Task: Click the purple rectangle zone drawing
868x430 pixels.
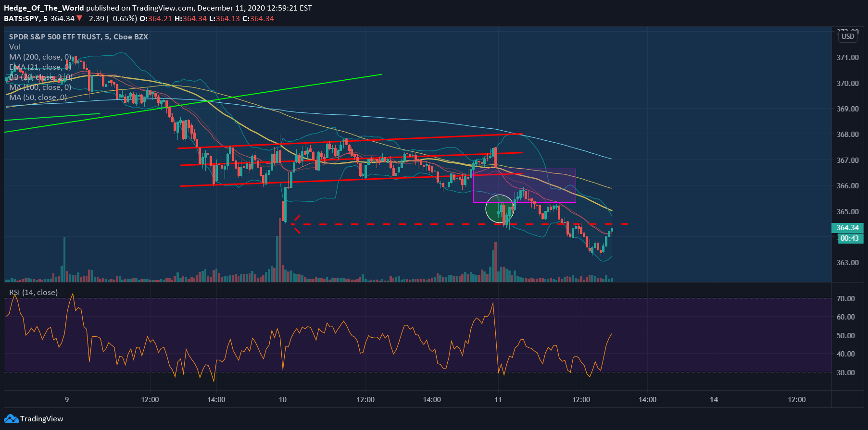Action: (525, 185)
